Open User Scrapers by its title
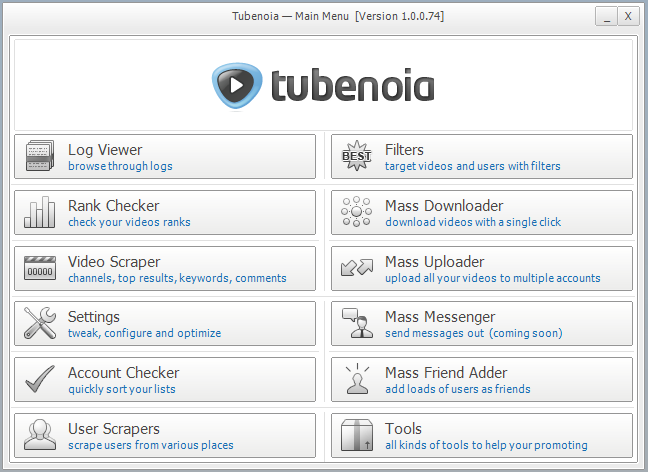The height and width of the screenshot is (472, 648). (x=114, y=429)
